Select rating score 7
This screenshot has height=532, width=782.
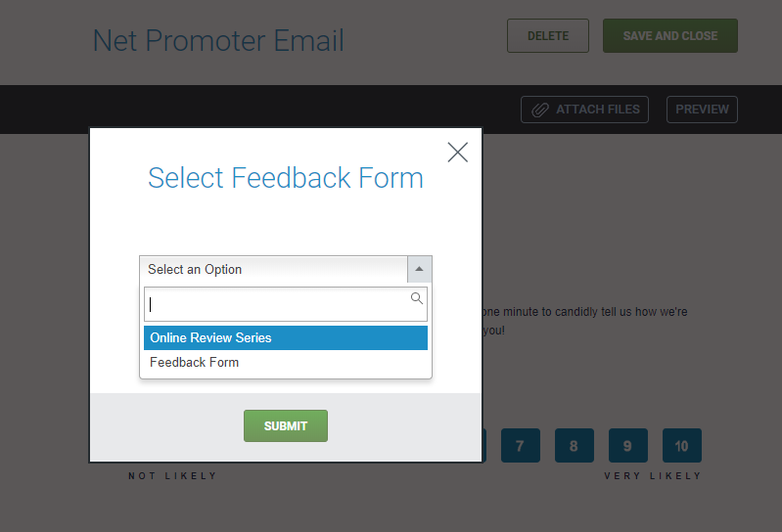(520, 446)
